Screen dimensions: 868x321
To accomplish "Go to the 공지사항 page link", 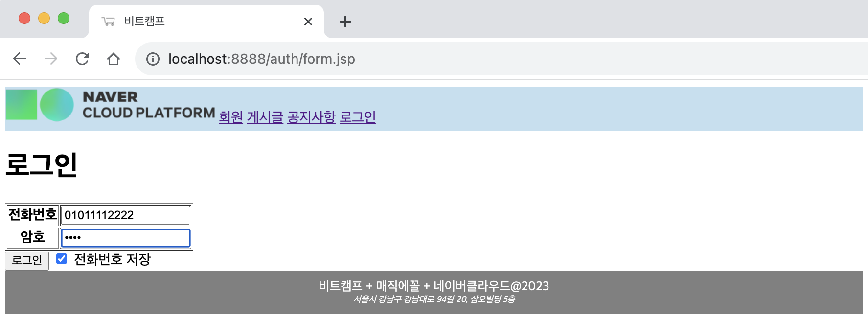I will point(312,117).
